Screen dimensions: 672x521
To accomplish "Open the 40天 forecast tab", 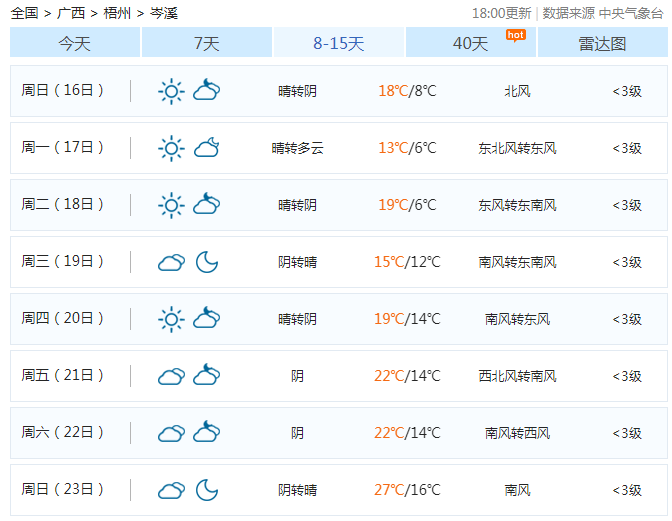I will tap(471, 43).
